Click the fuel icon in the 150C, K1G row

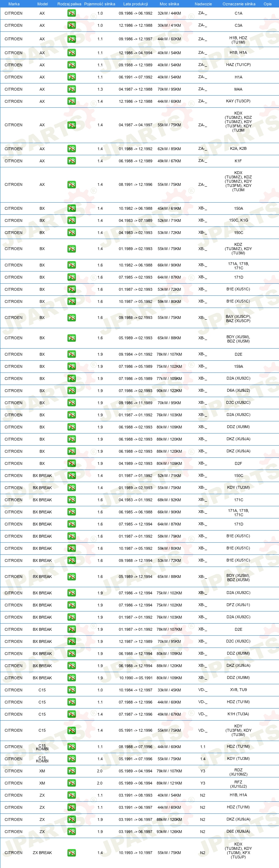[72, 220]
